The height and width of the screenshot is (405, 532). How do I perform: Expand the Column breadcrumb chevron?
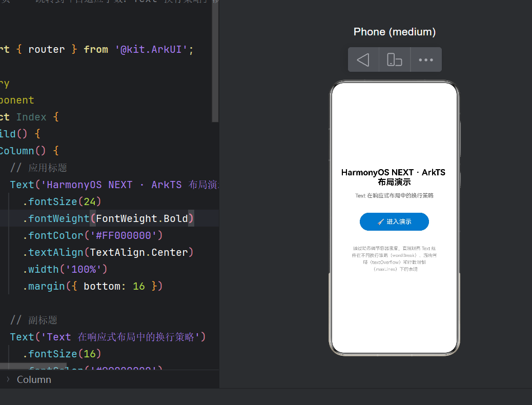click(8, 379)
